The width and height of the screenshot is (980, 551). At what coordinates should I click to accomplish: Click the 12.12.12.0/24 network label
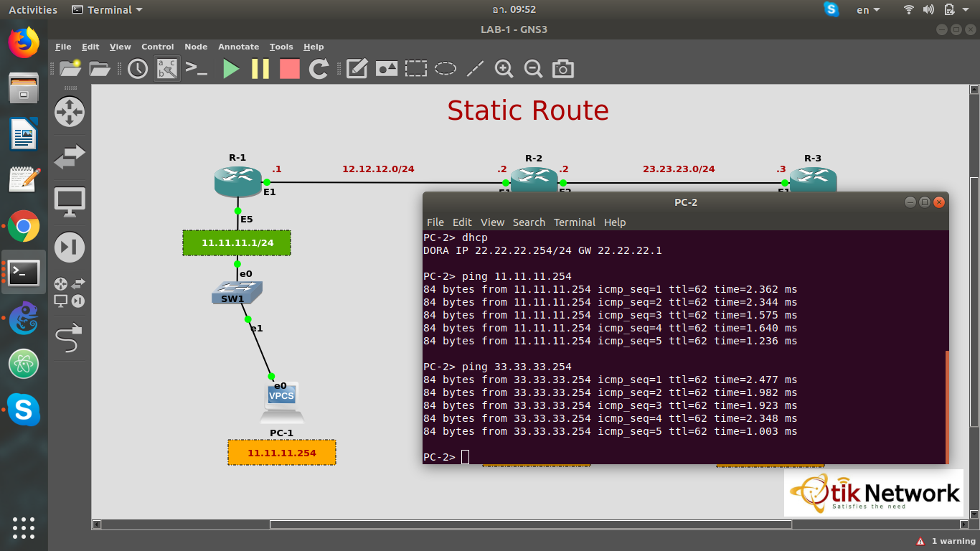tap(378, 169)
